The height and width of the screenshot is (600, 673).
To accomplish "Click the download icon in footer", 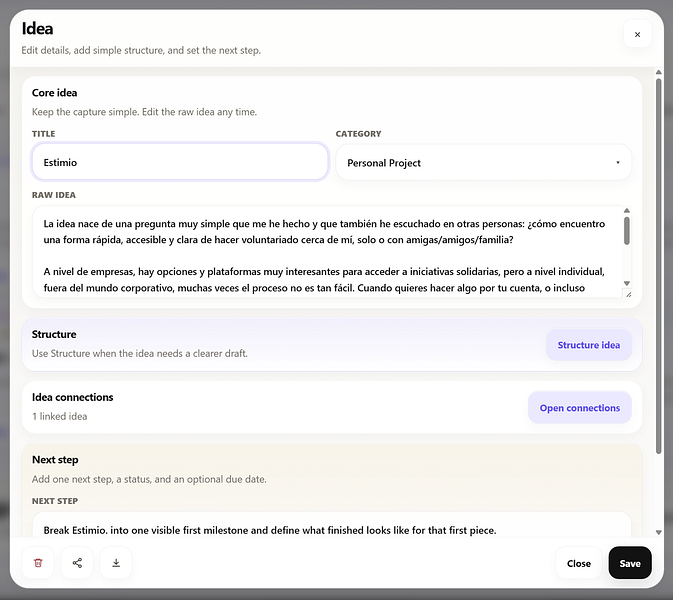I will tap(116, 563).
